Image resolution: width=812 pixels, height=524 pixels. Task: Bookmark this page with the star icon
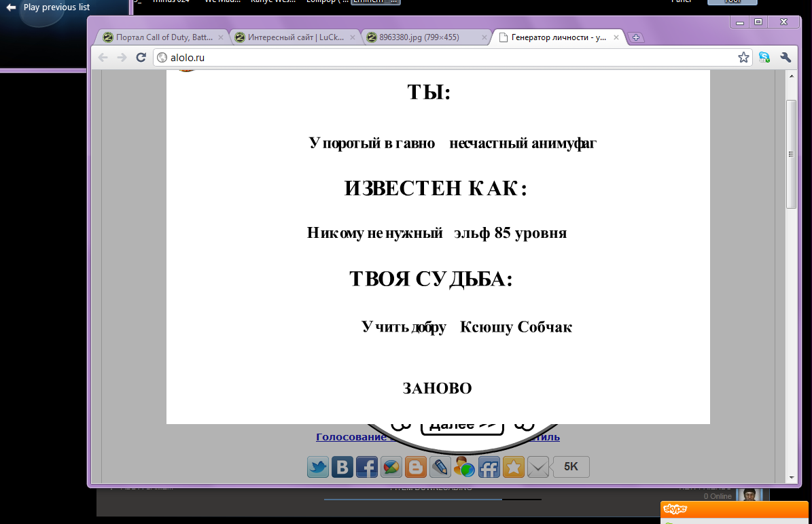pos(743,58)
